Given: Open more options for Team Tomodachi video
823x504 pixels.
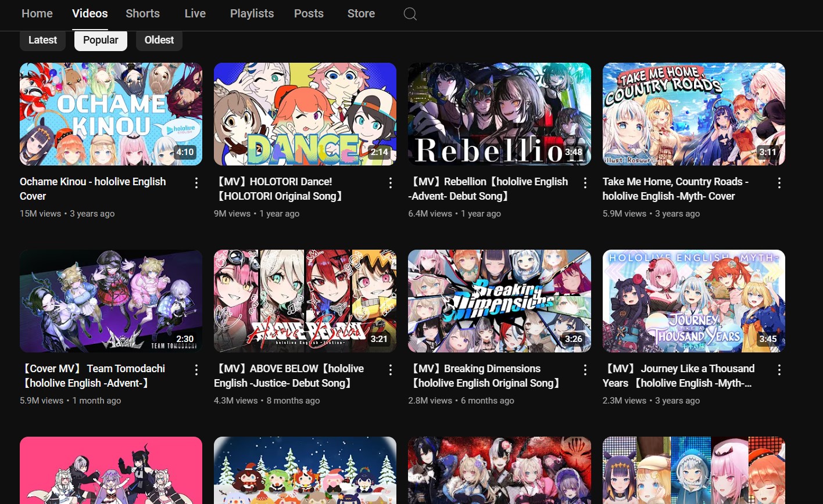Looking at the screenshot, I should [x=196, y=370].
